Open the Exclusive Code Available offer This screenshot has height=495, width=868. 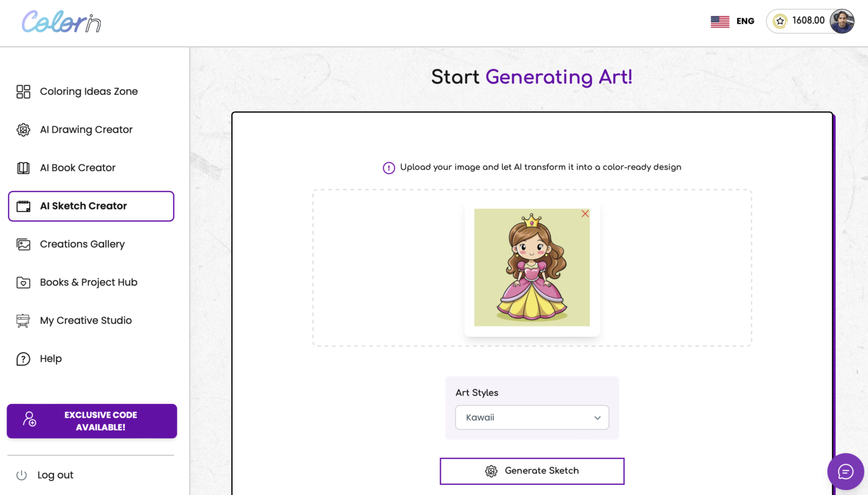click(x=91, y=420)
